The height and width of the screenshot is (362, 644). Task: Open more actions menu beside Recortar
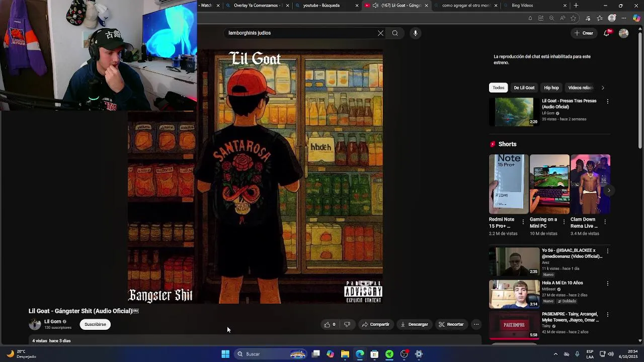point(476,324)
